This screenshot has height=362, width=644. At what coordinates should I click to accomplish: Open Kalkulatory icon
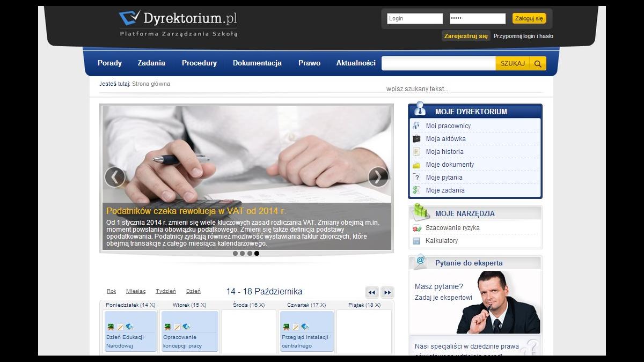(x=416, y=241)
